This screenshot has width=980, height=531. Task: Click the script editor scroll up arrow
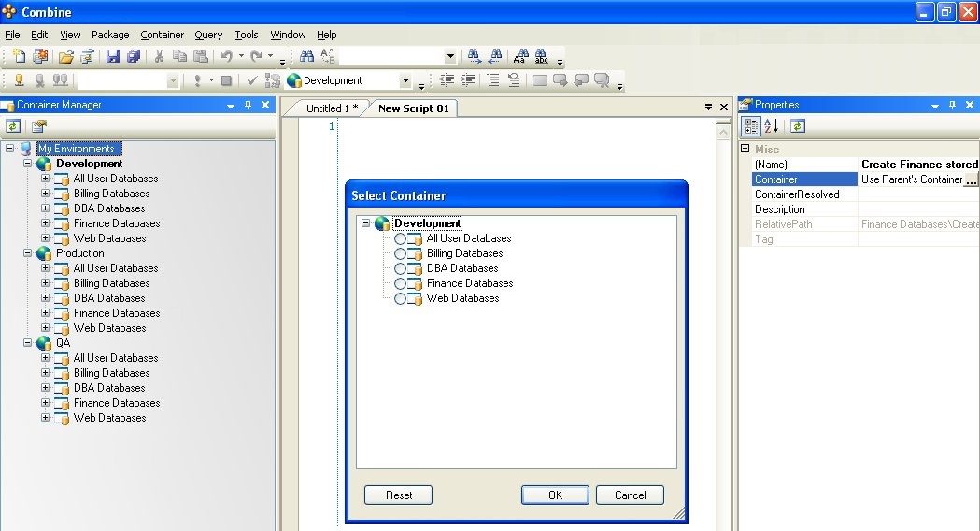pos(723,133)
